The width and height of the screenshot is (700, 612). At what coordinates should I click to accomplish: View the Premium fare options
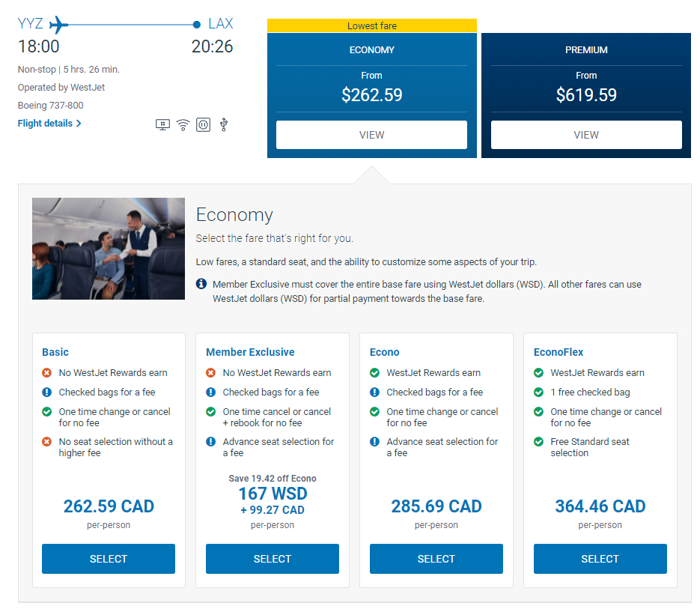(586, 135)
